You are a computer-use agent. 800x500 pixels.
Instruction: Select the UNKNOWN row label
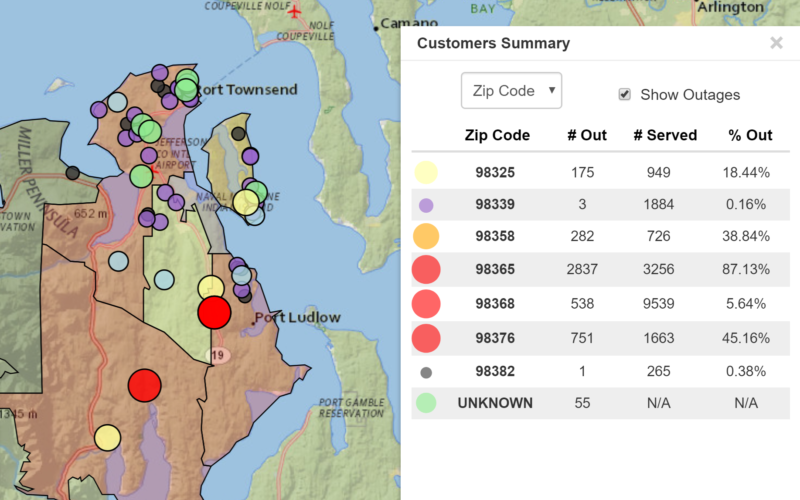click(x=495, y=403)
